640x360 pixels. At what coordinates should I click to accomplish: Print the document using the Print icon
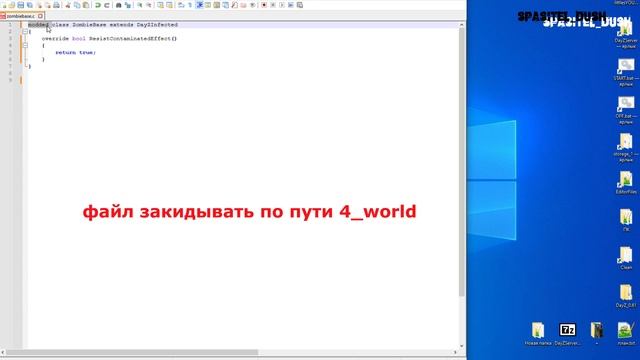point(56,5)
